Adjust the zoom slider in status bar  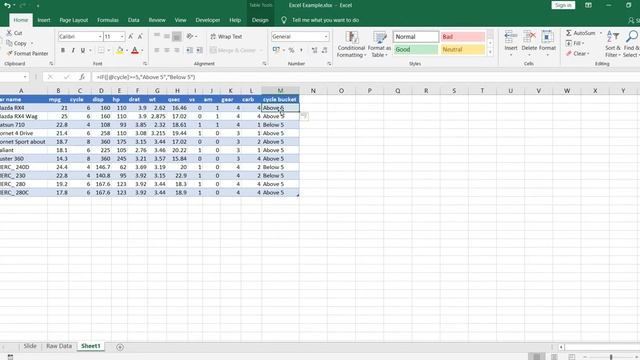[611, 357]
